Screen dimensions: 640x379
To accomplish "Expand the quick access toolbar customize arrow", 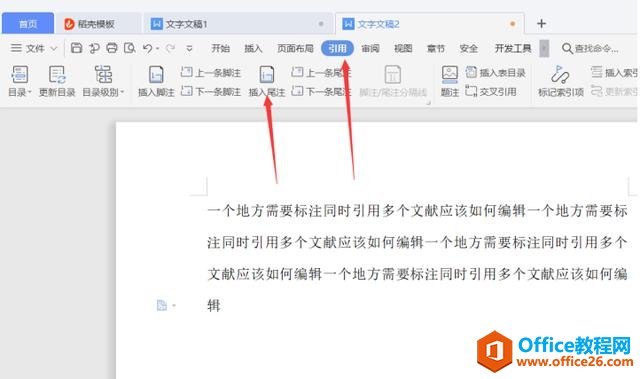I will [189, 49].
